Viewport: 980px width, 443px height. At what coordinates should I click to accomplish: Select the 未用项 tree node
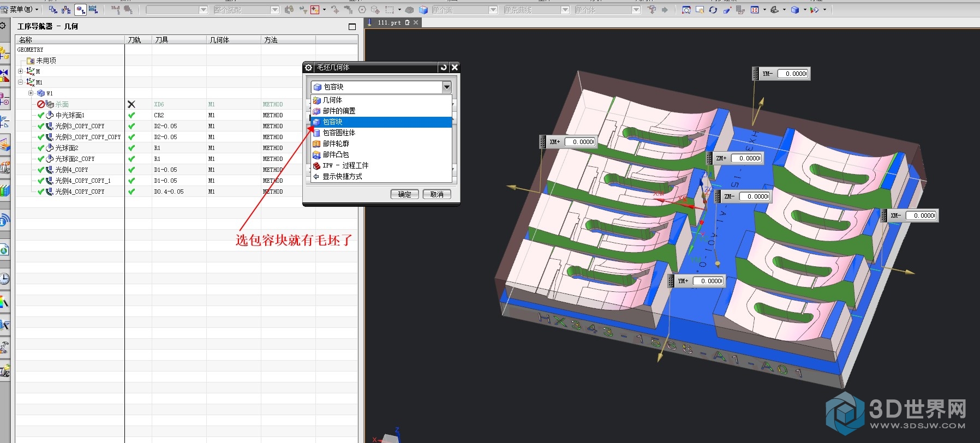tap(46, 61)
